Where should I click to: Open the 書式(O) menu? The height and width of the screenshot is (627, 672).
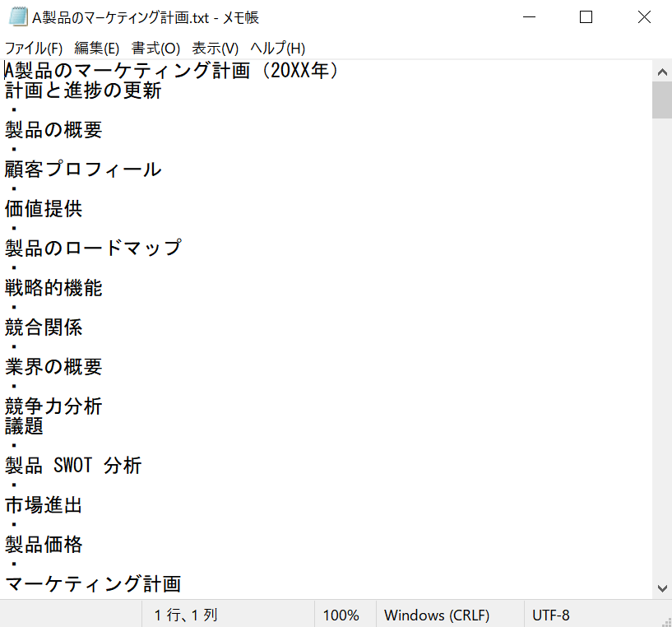[155, 49]
